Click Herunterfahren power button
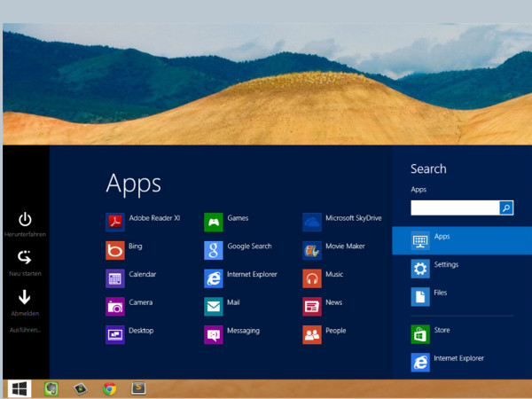Image resolution: width=532 pixels, height=399 pixels. point(25,220)
